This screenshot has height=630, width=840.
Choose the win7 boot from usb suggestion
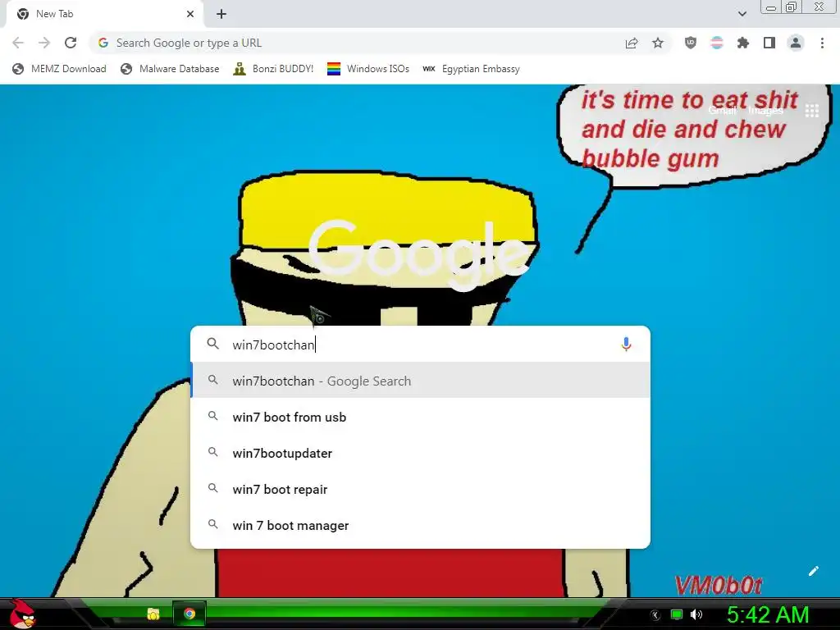pos(420,417)
